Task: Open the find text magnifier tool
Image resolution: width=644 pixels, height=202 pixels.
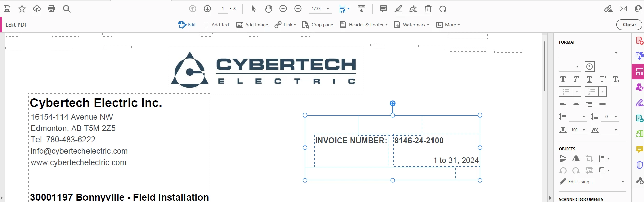Action: 67,9
